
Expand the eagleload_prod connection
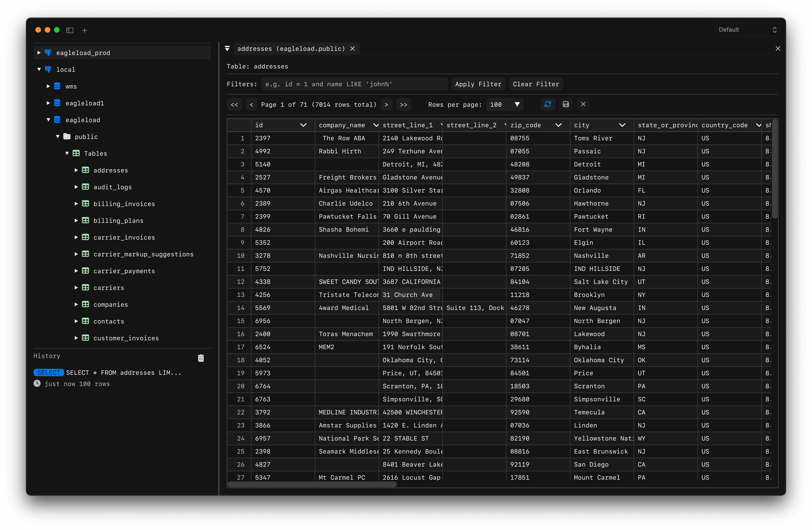[x=39, y=53]
